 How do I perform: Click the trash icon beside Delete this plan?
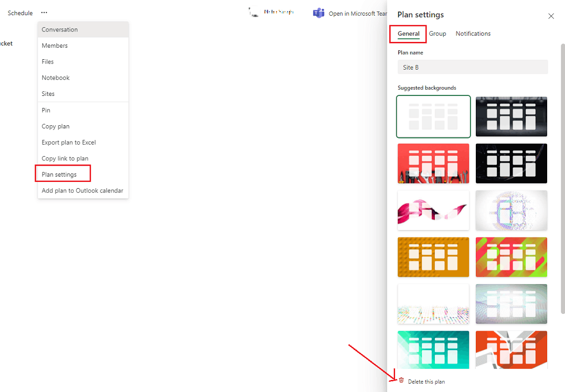402,382
